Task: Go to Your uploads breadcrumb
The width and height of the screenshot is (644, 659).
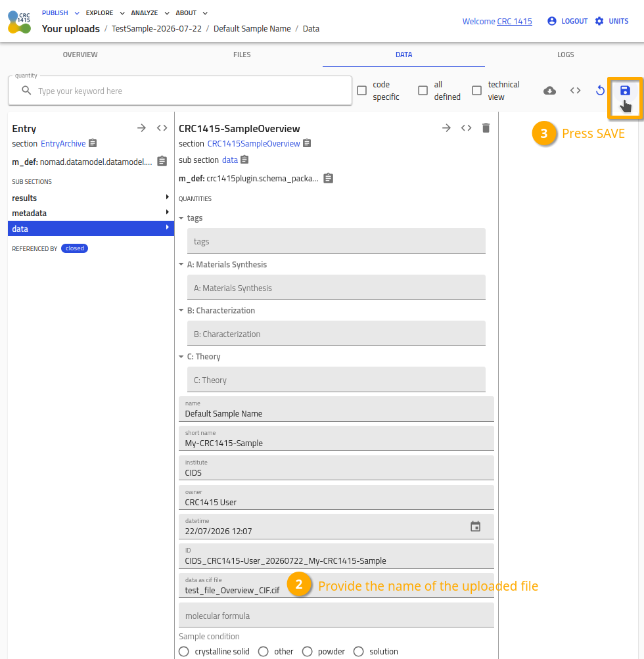Action: [x=70, y=28]
